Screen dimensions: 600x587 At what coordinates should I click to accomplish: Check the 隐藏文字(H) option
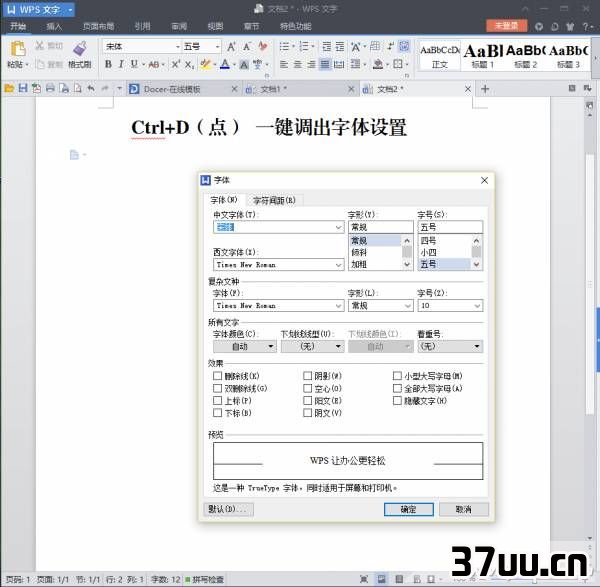pos(398,401)
